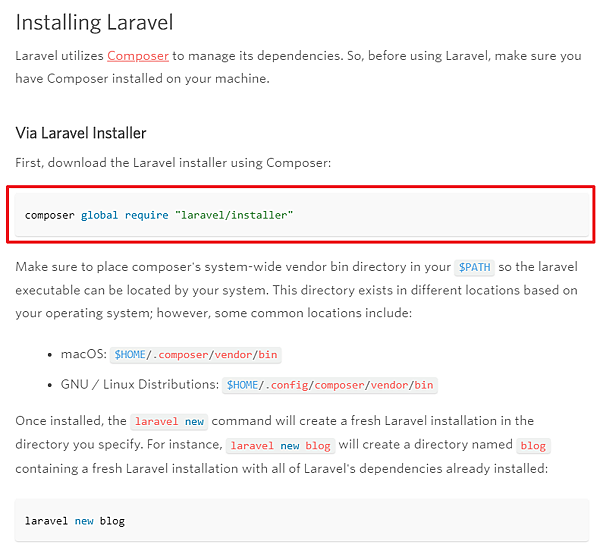The width and height of the screenshot is (600, 554).
Task: Click the word global in composer command
Action: point(99,215)
